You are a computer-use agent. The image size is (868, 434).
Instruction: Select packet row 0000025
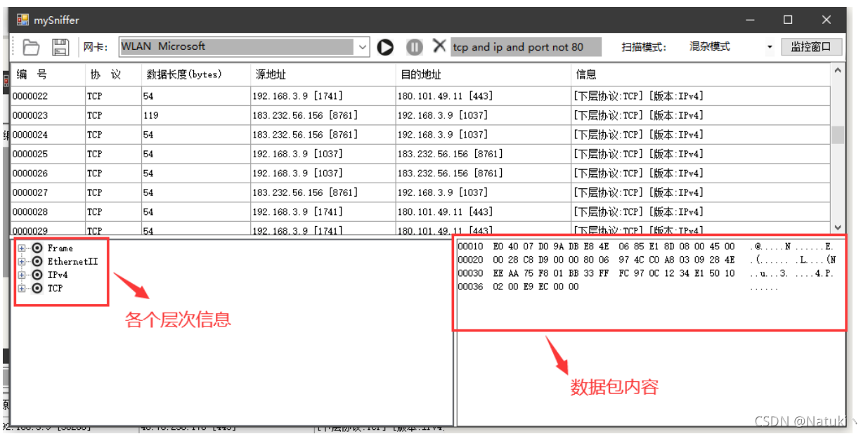coord(420,154)
